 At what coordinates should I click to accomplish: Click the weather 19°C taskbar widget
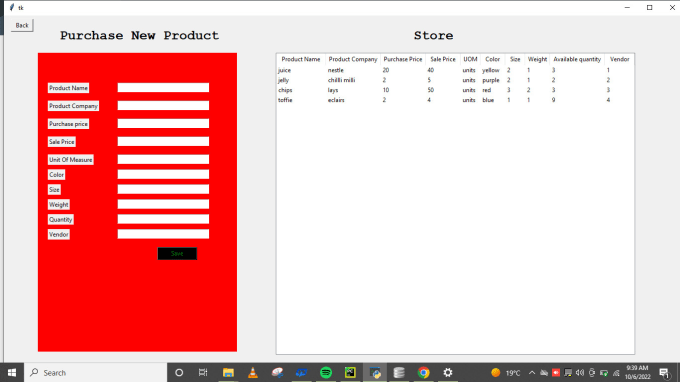[x=506, y=373]
